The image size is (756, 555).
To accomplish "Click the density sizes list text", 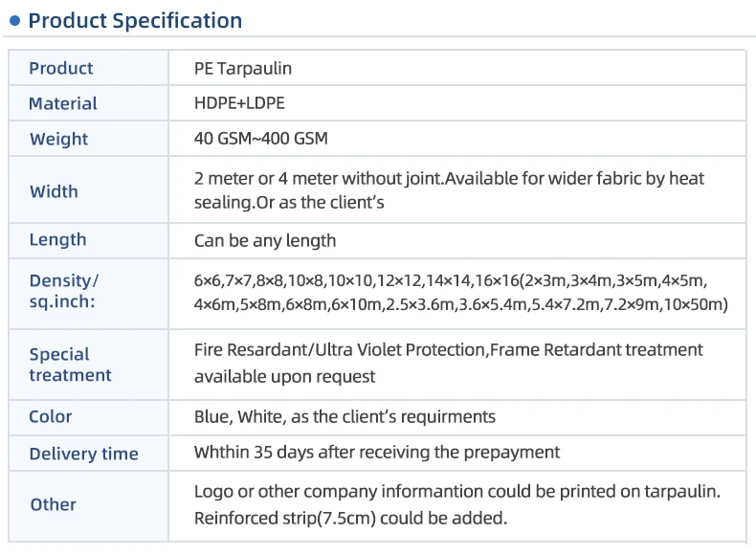I will [x=460, y=292].
